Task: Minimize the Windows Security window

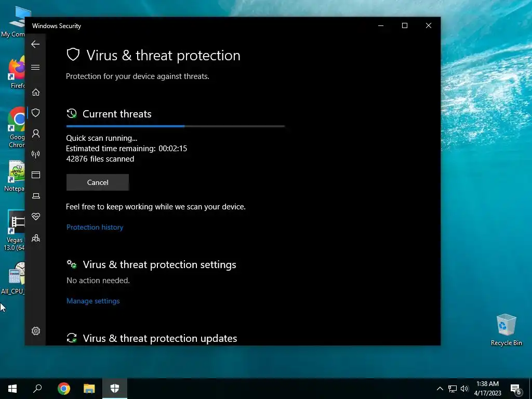Action: 381,26
